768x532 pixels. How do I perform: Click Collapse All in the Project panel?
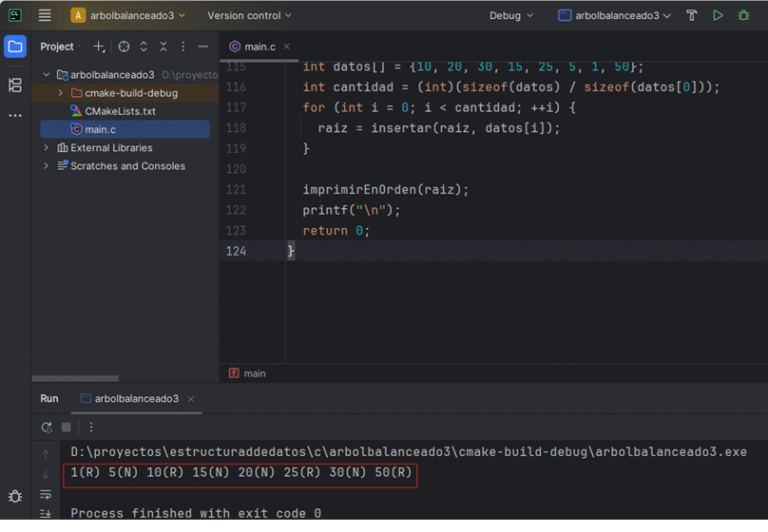pyautogui.click(x=163, y=47)
